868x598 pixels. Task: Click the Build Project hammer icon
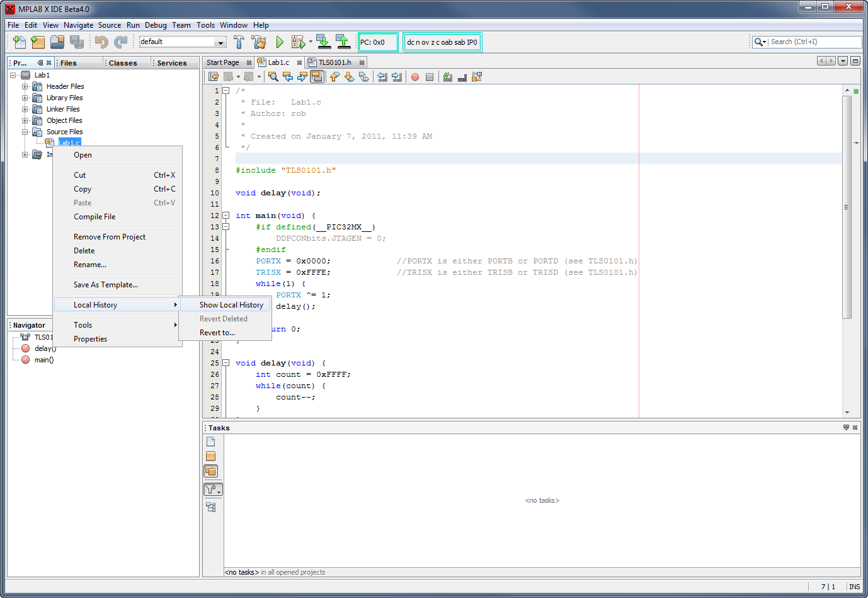239,42
